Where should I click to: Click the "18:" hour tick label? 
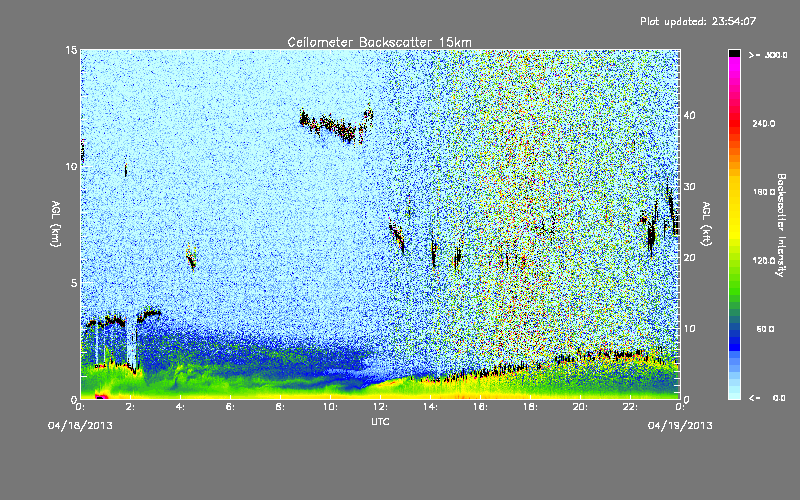point(530,407)
